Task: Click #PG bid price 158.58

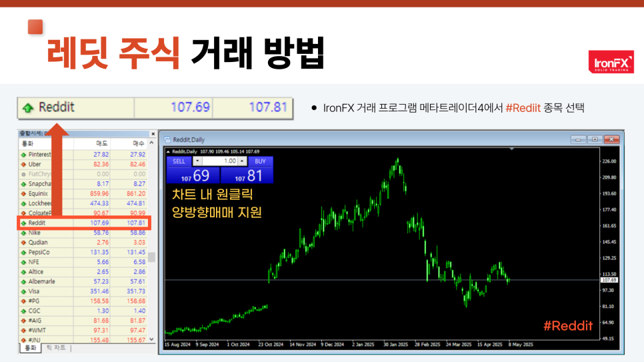Action: click(99, 301)
